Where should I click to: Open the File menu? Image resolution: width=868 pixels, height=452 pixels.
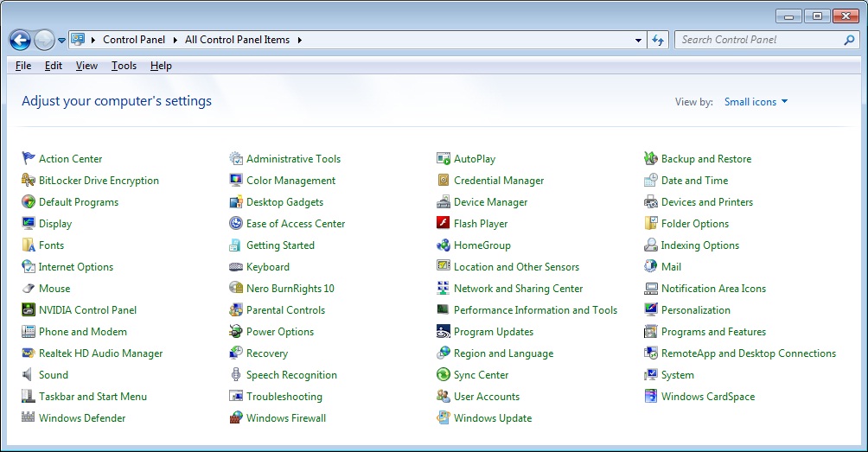coord(23,66)
